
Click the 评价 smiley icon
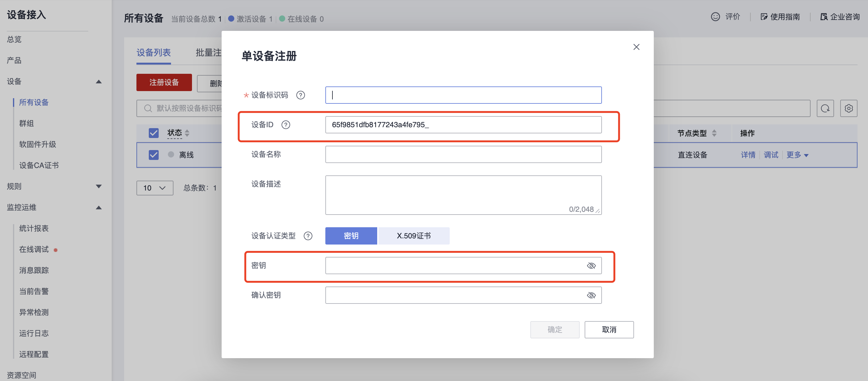coord(715,17)
